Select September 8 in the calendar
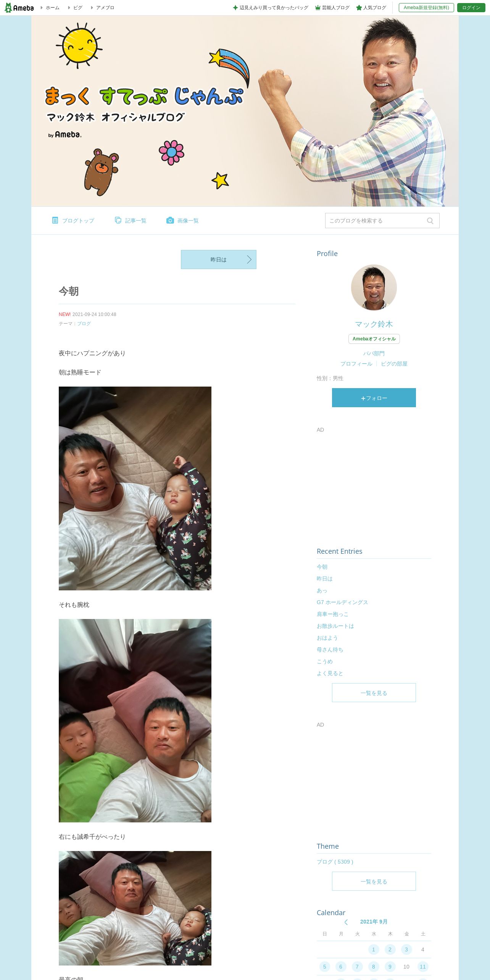The width and height of the screenshot is (490, 980). point(374,967)
